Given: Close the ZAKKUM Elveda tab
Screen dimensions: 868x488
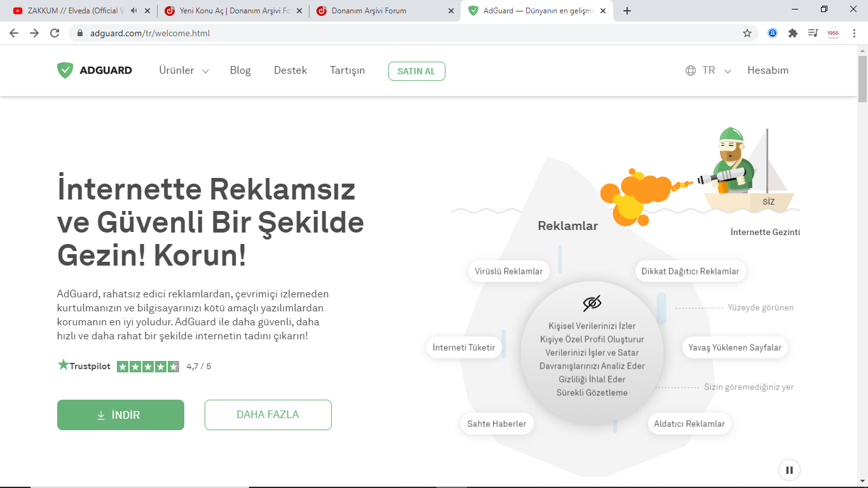Looking at the screenshot, I should coord(147,11).
